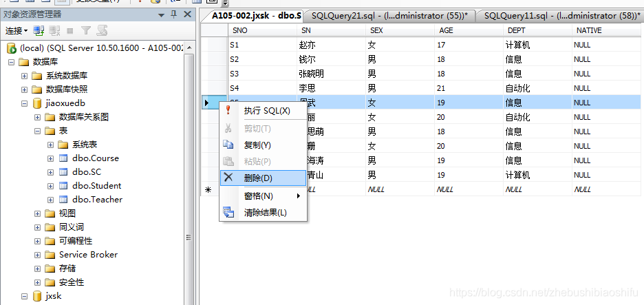Click the AGE column header
The image size is (644, 305).
pos(469,30)
